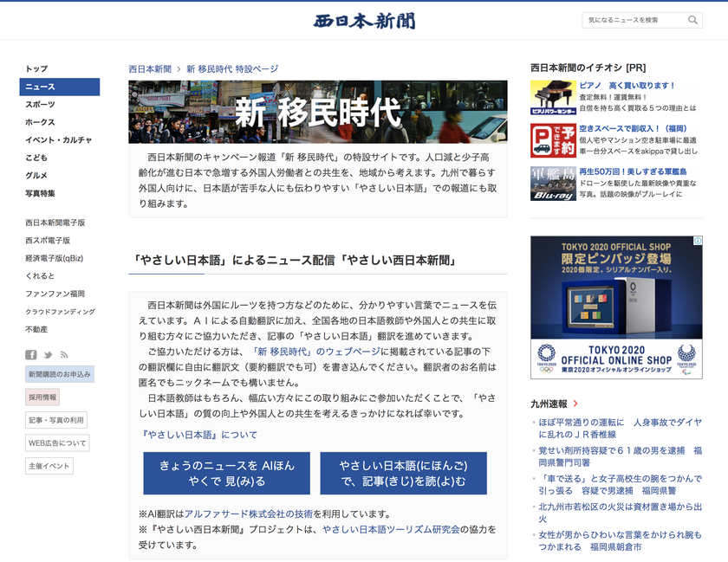Open クラウドファンディング link
Viewport: 728px width, 562px height.
[61, 312]
